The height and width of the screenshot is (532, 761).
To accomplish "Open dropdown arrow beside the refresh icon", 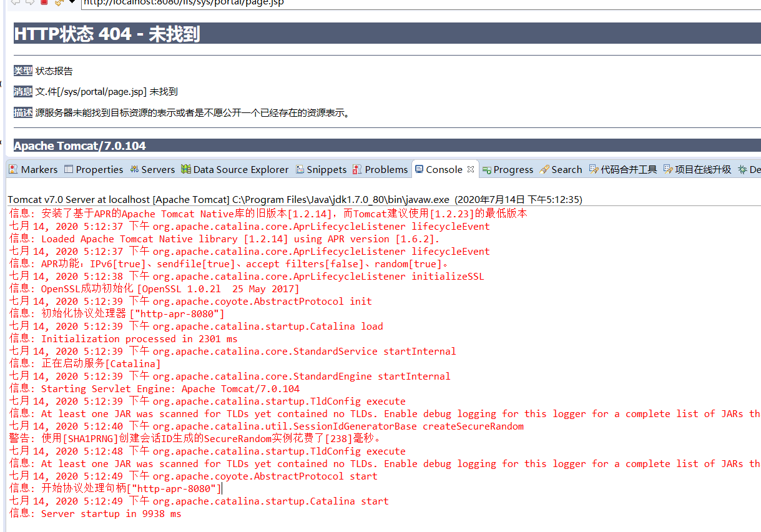I will tap(72, 2).
